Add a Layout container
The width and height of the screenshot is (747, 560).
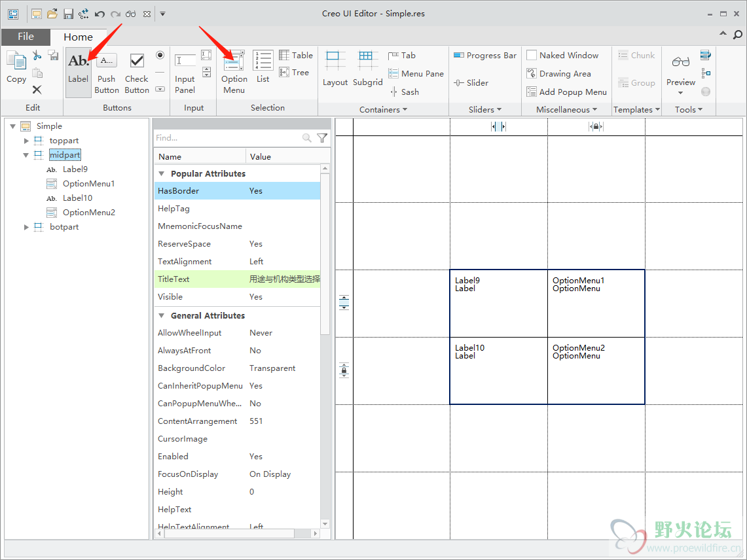(x=335, y=69)
